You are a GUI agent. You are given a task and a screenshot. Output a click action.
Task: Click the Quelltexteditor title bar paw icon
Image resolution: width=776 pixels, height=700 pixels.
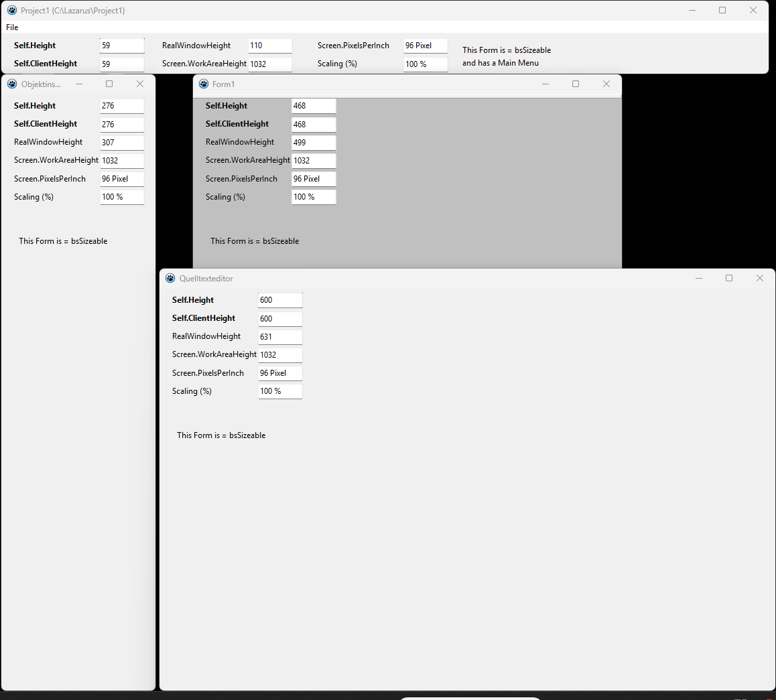point(170,278)
